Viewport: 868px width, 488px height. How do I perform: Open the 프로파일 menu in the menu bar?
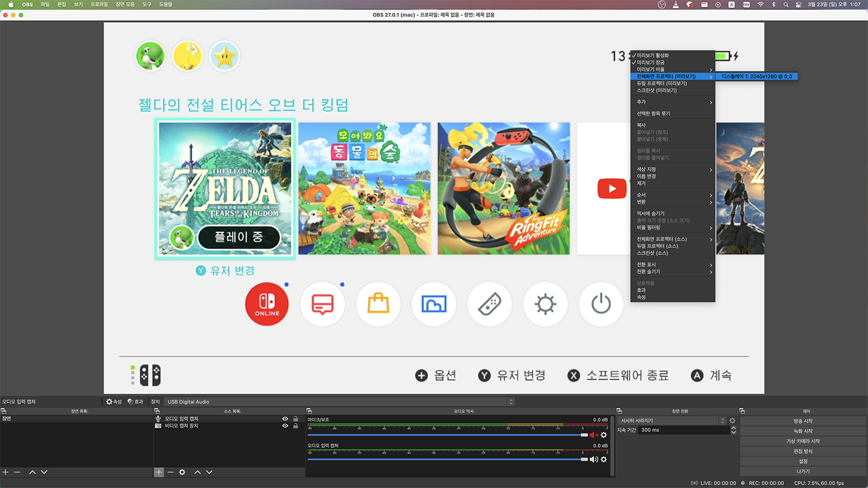tap(99, 4)
